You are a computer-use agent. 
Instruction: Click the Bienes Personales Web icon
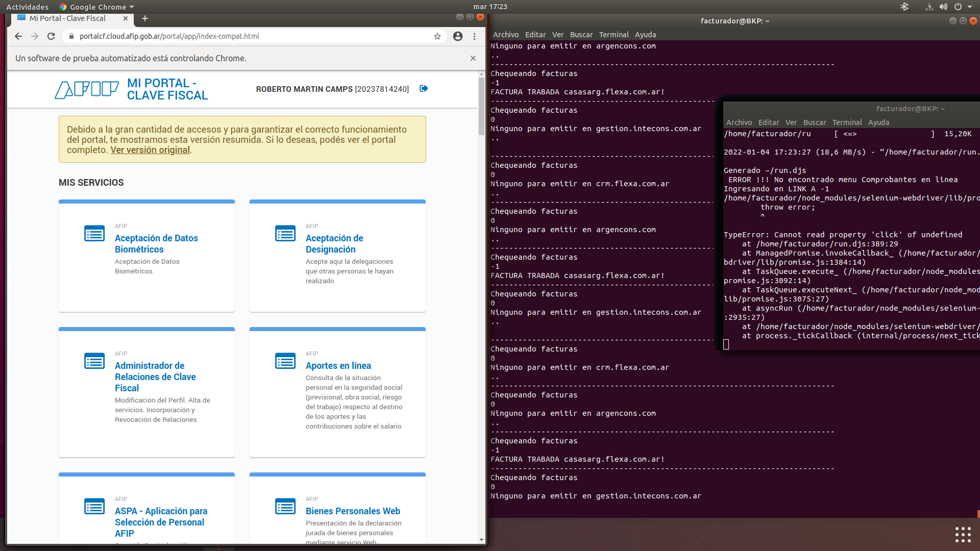click(285, 507)
